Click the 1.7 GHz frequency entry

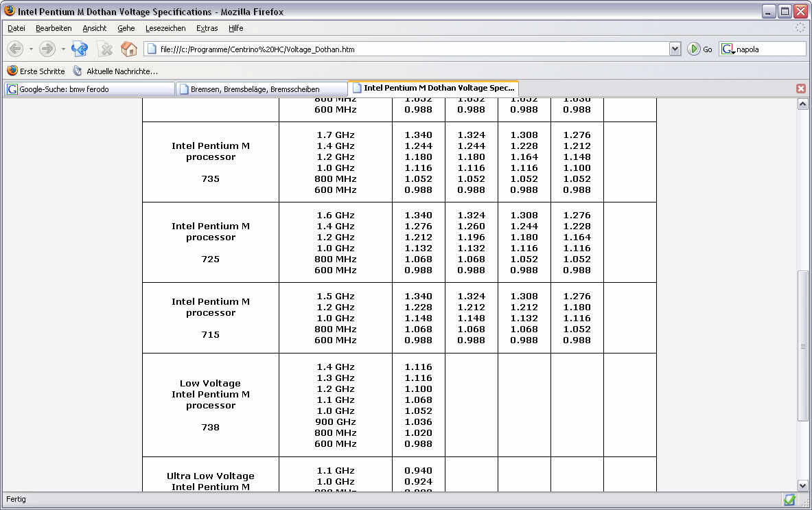coord(336,135)
